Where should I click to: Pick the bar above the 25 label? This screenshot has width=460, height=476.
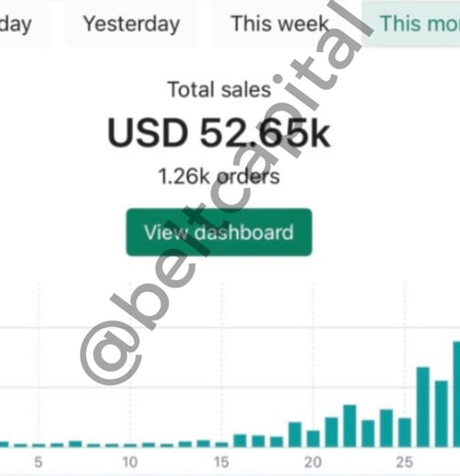(404, 433)
